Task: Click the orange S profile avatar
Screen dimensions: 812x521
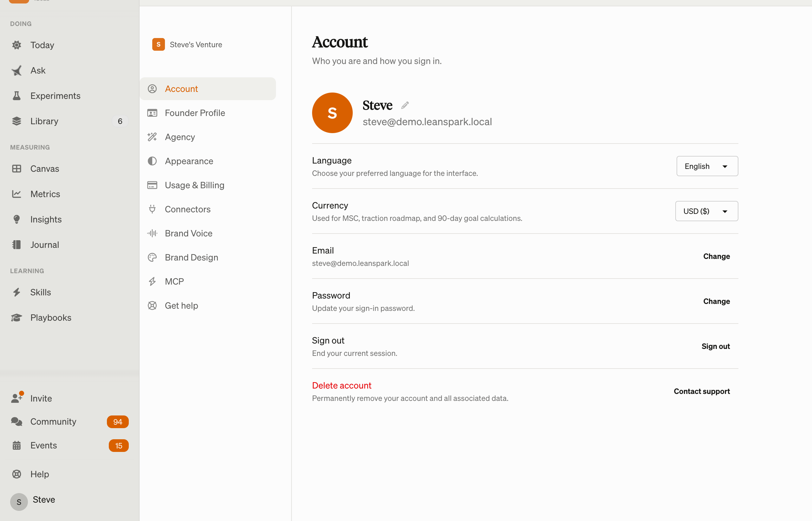Action: tap(332, 113)
